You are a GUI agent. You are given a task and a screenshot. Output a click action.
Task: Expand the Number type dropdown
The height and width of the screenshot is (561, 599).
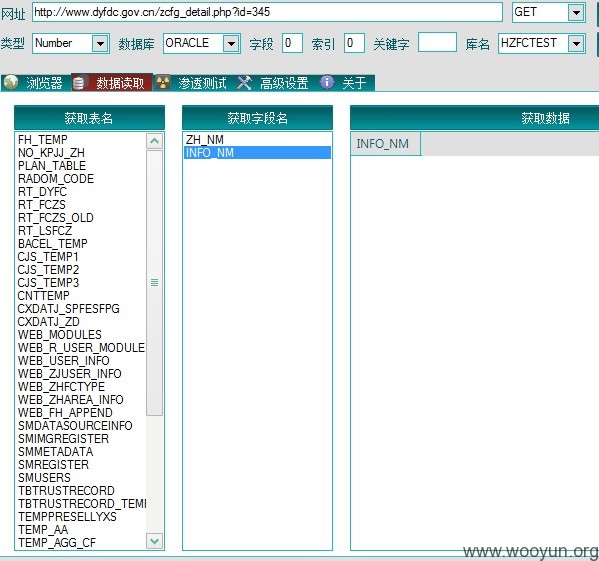[x=100, y=44]
